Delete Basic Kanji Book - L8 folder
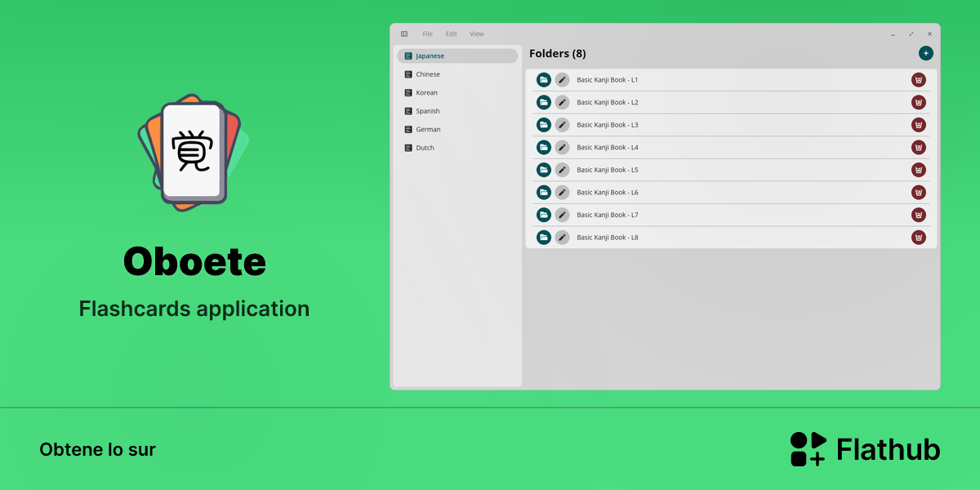The height and width of the screenshot is (490, 980). pyautogui.click(x=919, y=237)
